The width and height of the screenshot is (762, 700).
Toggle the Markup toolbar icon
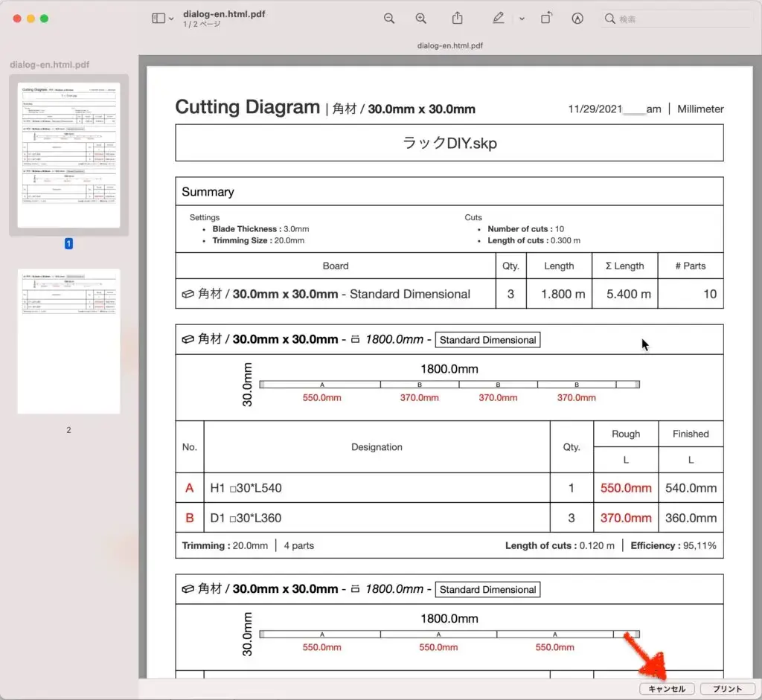(x=577, y=19)
